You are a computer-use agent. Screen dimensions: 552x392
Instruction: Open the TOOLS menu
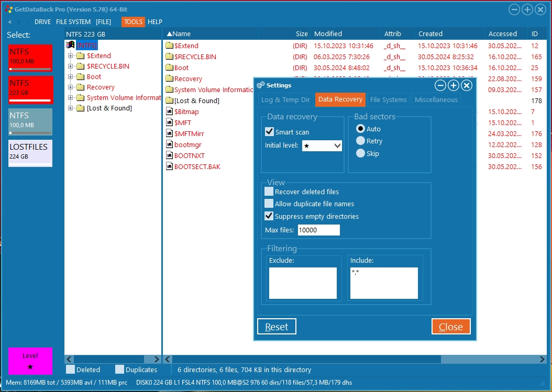tap(133, 22)
